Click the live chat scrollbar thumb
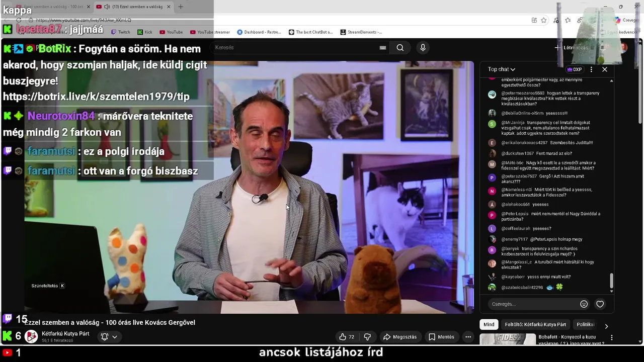This screenshot has width=644, height=362. [x=611, y=281]
